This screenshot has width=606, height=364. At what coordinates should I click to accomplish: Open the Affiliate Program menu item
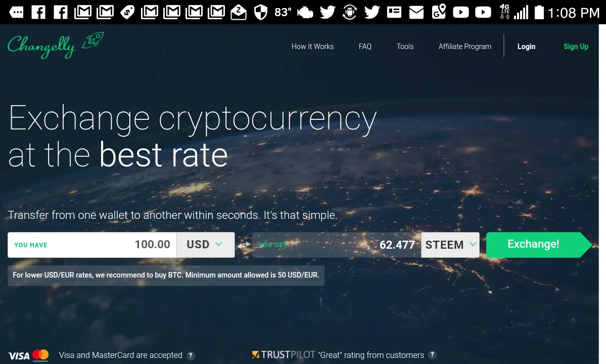[x=465, y=47]
